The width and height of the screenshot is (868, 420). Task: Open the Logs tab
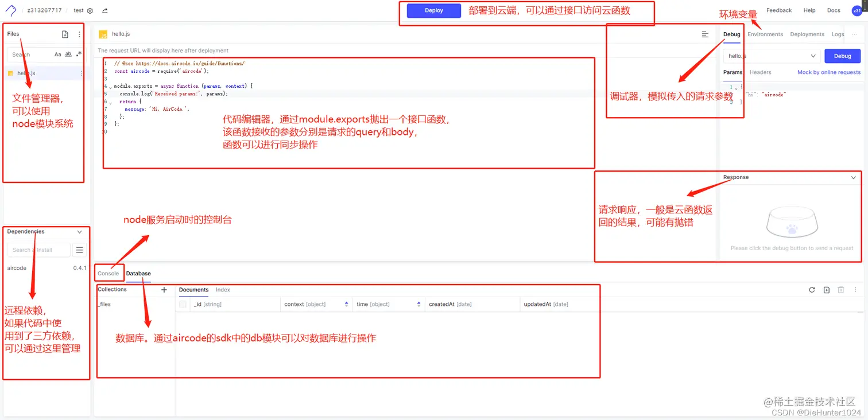click(x=838, y=34)
